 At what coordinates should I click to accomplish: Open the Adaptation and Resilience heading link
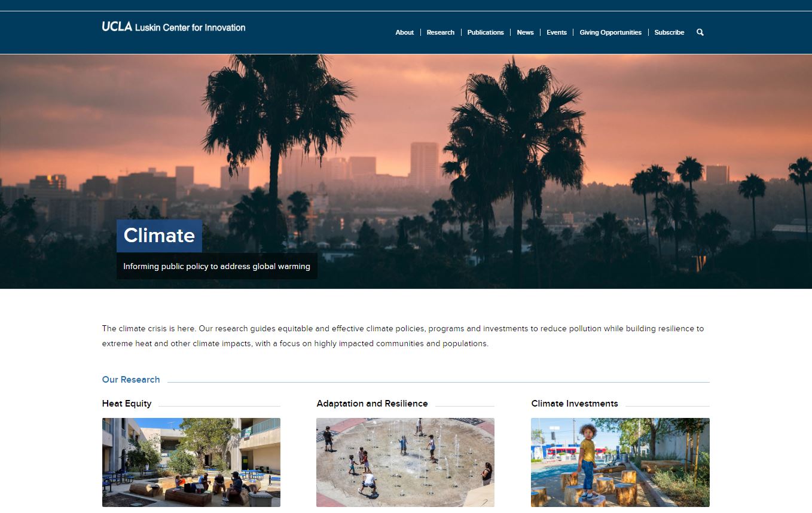click(x=372, y=404)
